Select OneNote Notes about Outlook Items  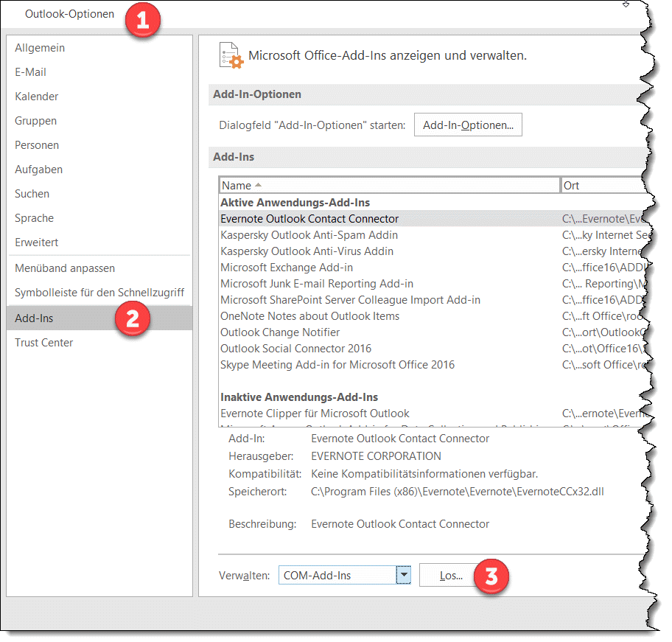433,317
